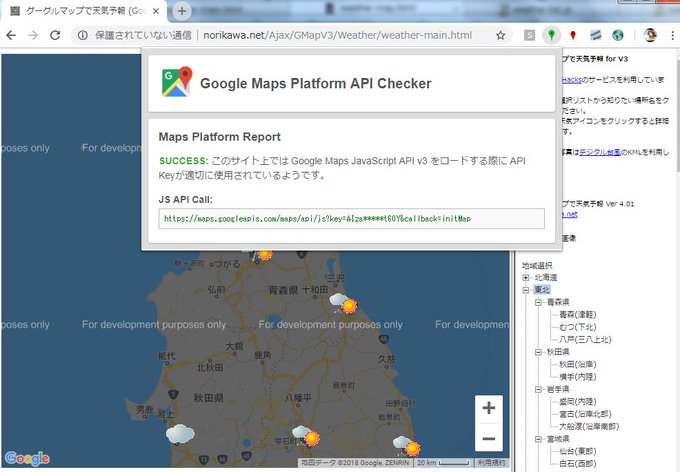Open the red pin extension icon
This screenshot has height=472, width=680.
[573, 35]
